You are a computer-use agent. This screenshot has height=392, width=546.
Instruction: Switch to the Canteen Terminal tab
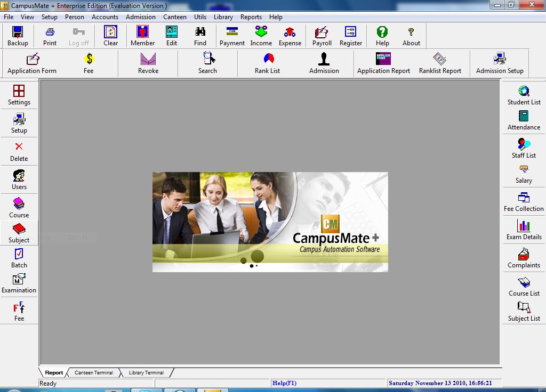point(94,372)
